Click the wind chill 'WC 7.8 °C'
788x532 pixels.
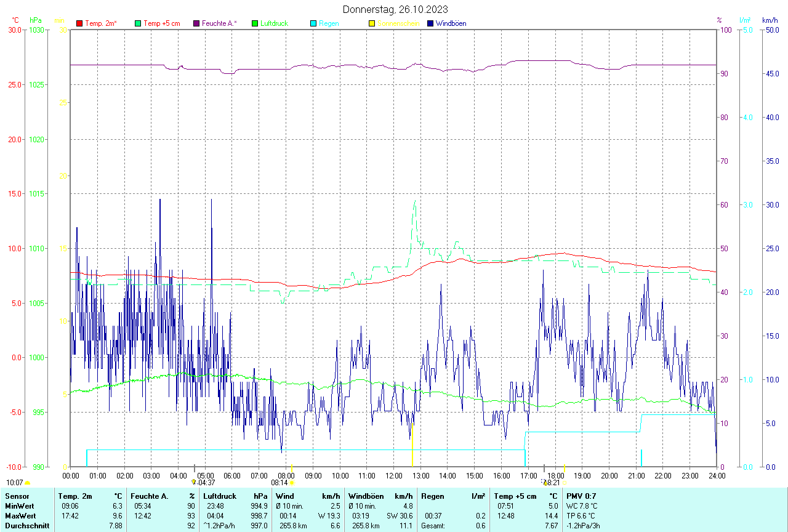pyautogui.click(x=582, y=506)
